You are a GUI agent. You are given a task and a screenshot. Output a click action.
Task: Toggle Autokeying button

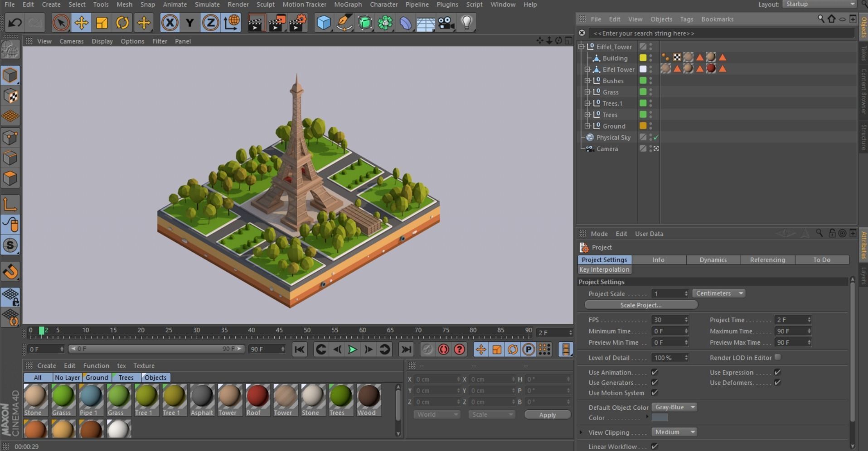click(x=444, y=349)
